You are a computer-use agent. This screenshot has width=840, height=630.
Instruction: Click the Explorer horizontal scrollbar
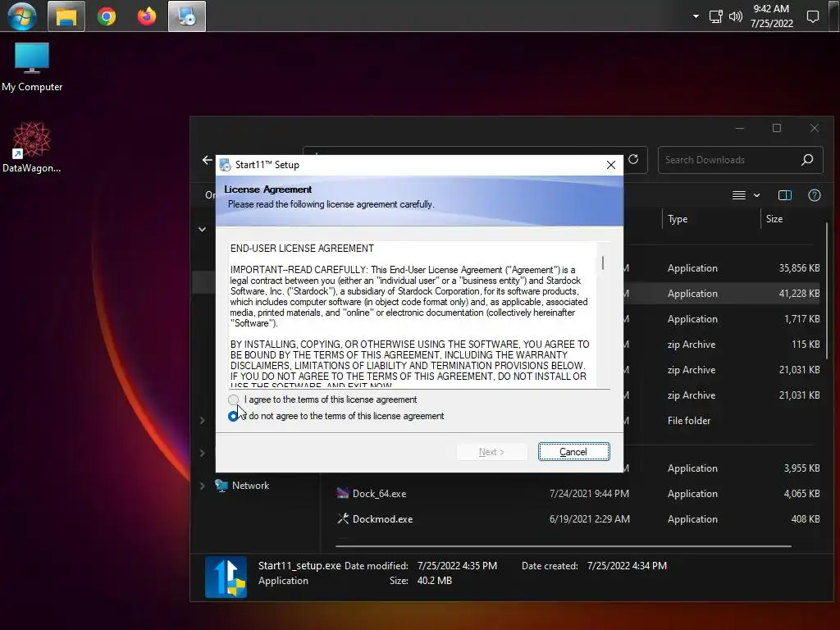[563, 546]
